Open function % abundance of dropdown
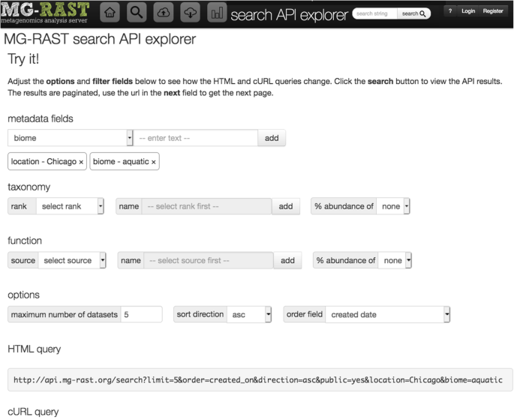 (x=395, y=260)
